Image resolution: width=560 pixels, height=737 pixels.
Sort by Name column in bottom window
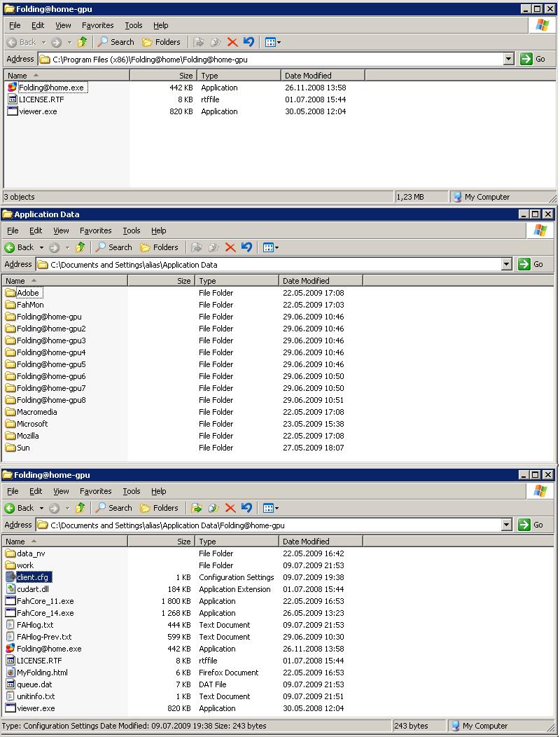pyautogui.click(x=65, y=542)
